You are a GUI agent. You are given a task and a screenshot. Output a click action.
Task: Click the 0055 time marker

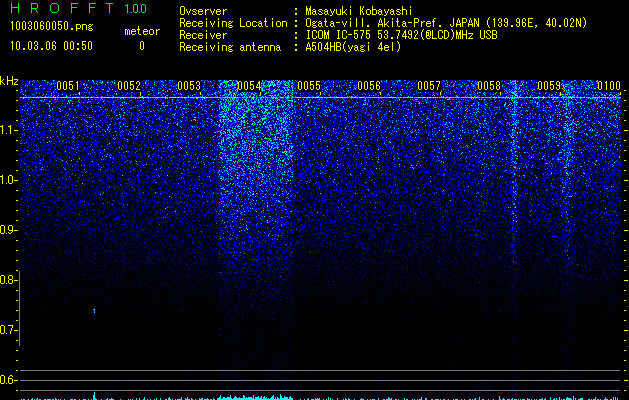[x=309, y=86]
